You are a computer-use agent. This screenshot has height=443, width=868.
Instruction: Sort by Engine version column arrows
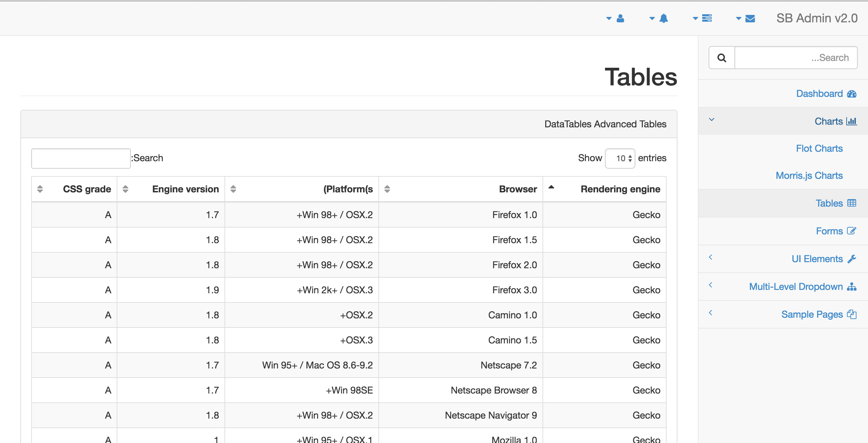coord(125,189)
